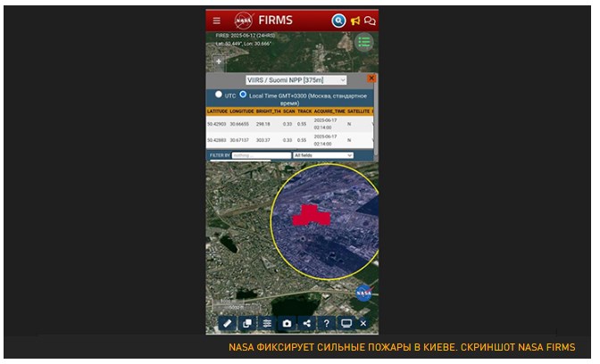Sort by the LATITUDE column header
This screenshot has width=600, height=364.
coord(217,112)
